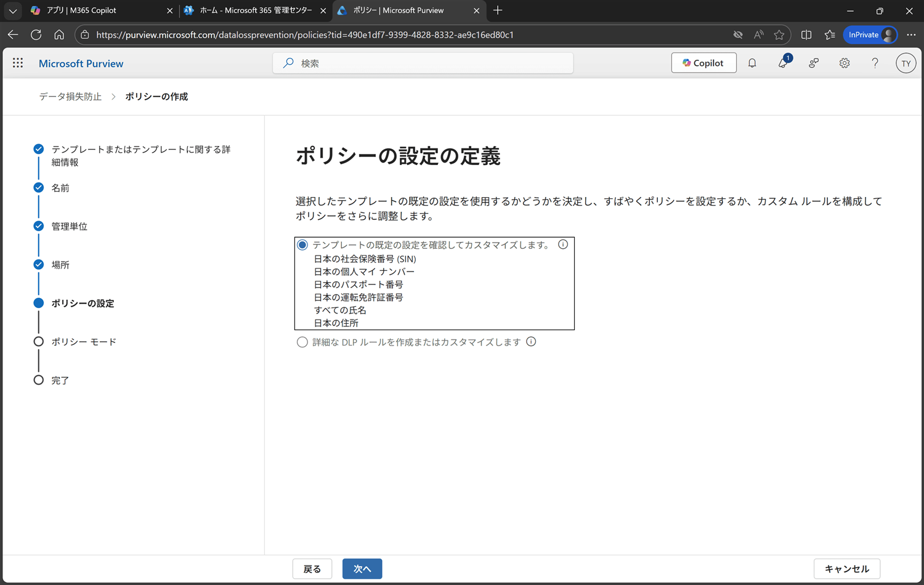Open a new browser tab
The image size is (924, 585).
(498, 10)
